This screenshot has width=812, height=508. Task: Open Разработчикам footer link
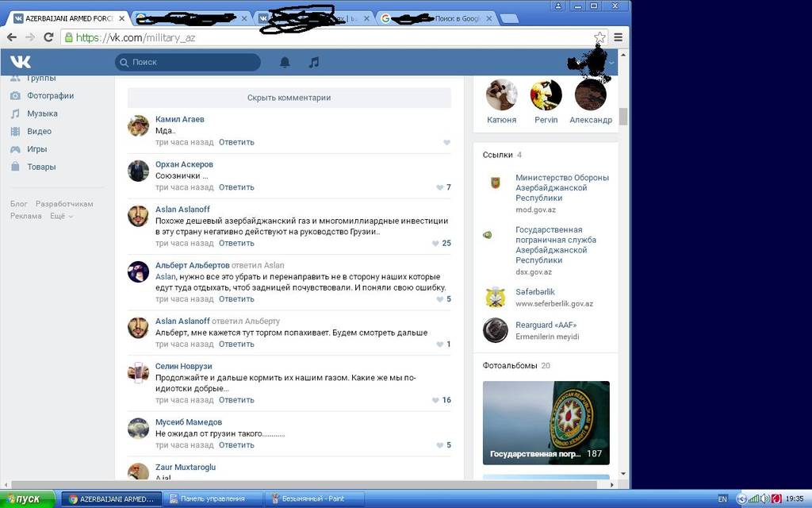coord(64,204)
